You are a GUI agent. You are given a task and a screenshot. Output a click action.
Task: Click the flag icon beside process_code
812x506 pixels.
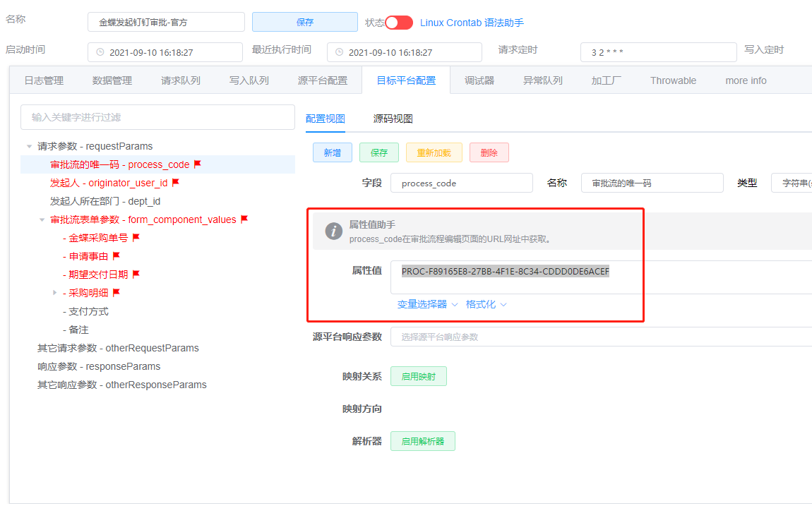click(x=197, y=164)
